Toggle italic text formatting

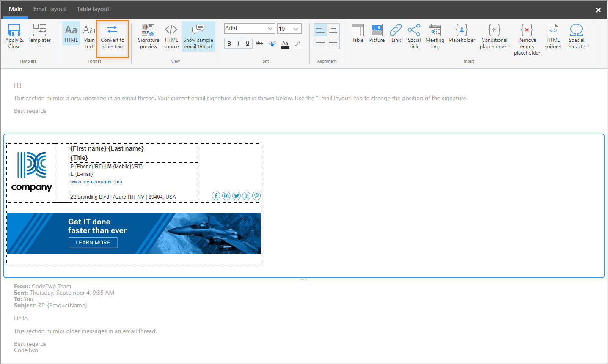click(x=238, y=43)
